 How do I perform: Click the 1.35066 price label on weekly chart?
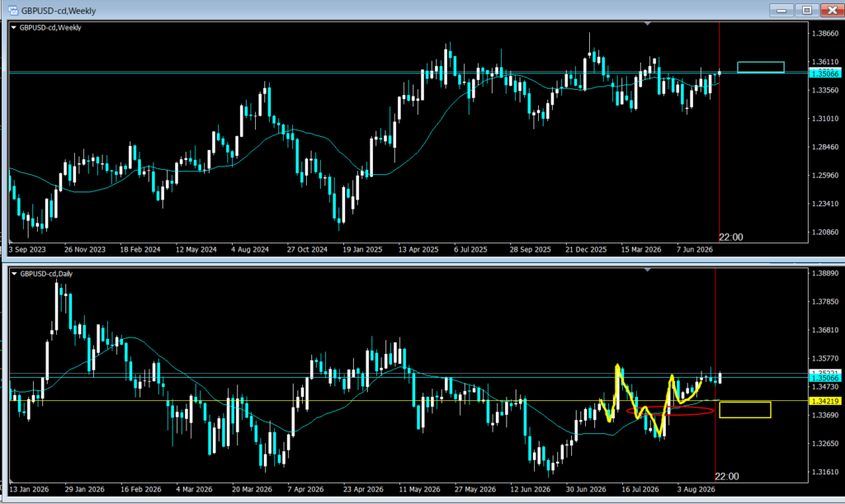point(825,73)
